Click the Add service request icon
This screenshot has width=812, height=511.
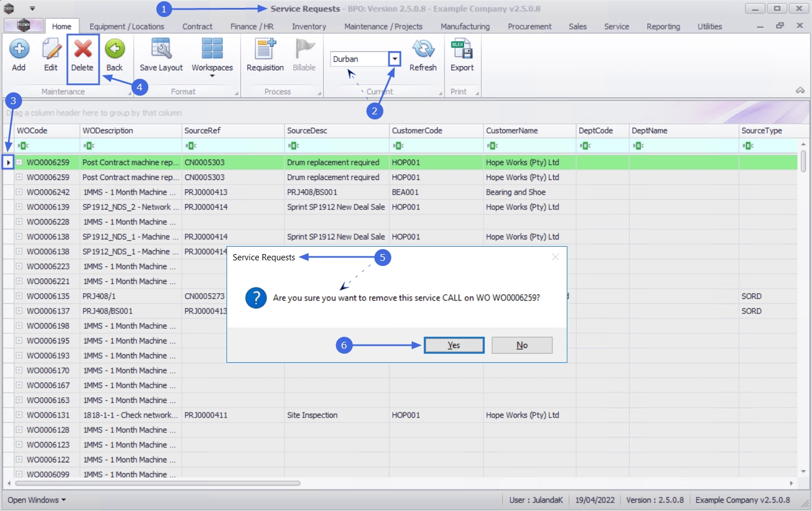[x=19, y=49]
